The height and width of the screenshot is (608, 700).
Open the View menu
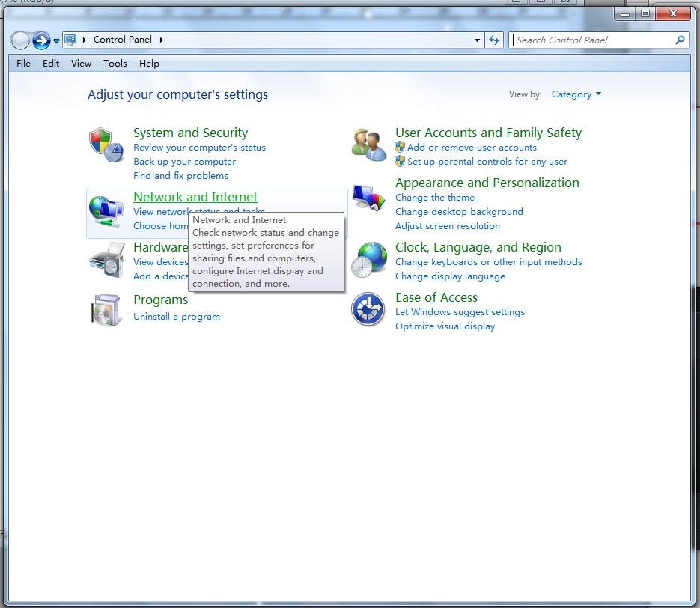pyautogui.click(x=81, y=64)
